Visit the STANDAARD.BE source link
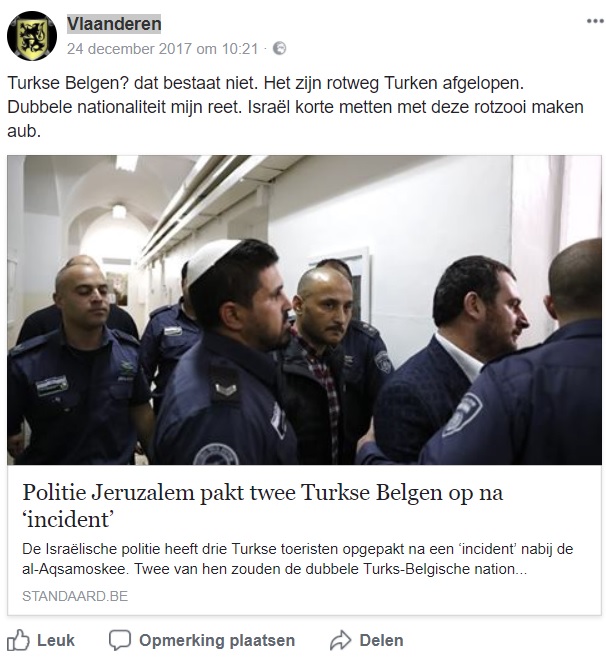Viewport: 606px width, 664px height. (75, 596)
